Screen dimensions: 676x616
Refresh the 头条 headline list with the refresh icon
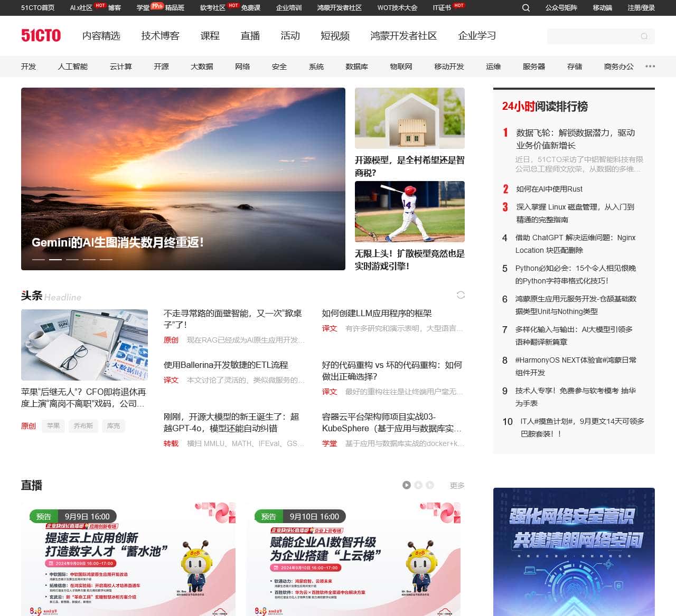460,295
